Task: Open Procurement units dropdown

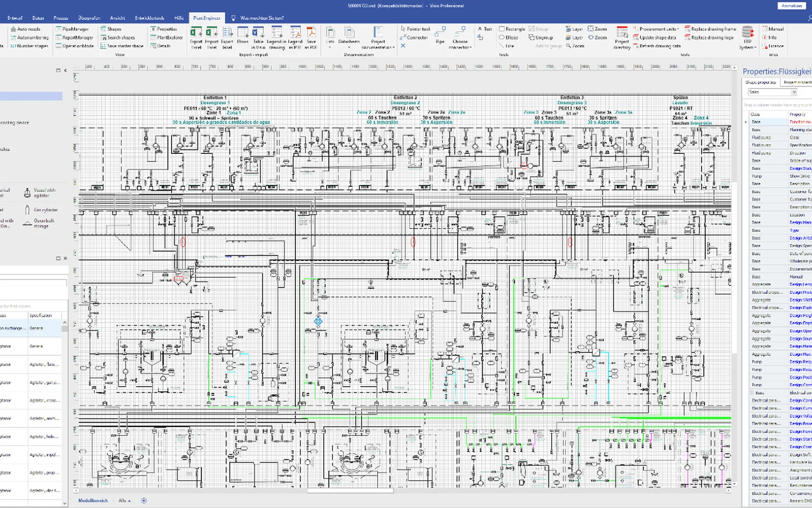Action: pyautogui.click(x=656, y=29)
